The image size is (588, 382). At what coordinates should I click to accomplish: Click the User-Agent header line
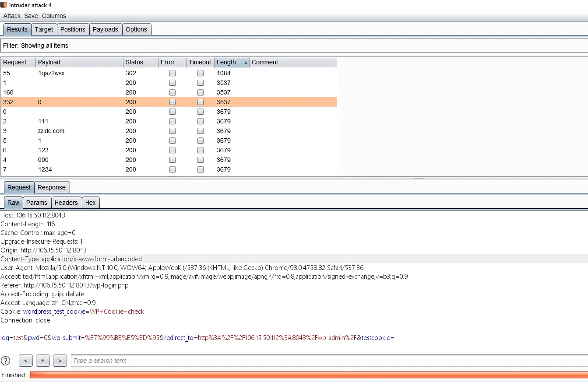(x=182, y=268)
